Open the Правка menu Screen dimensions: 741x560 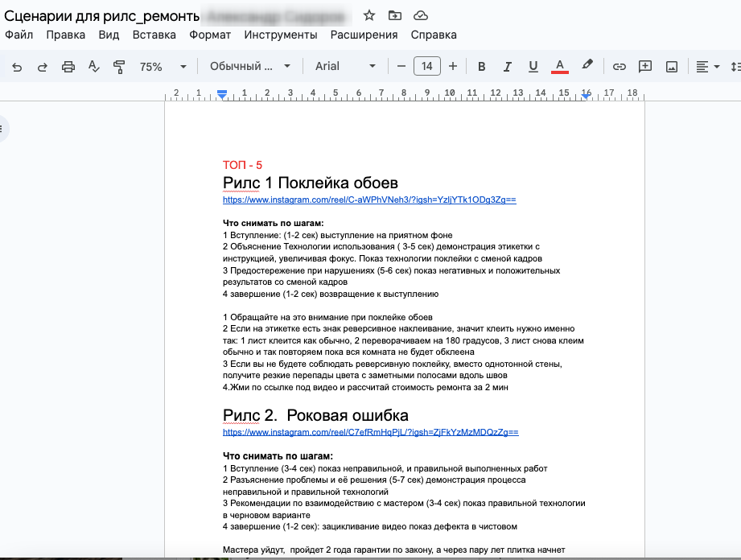point(66,35)
